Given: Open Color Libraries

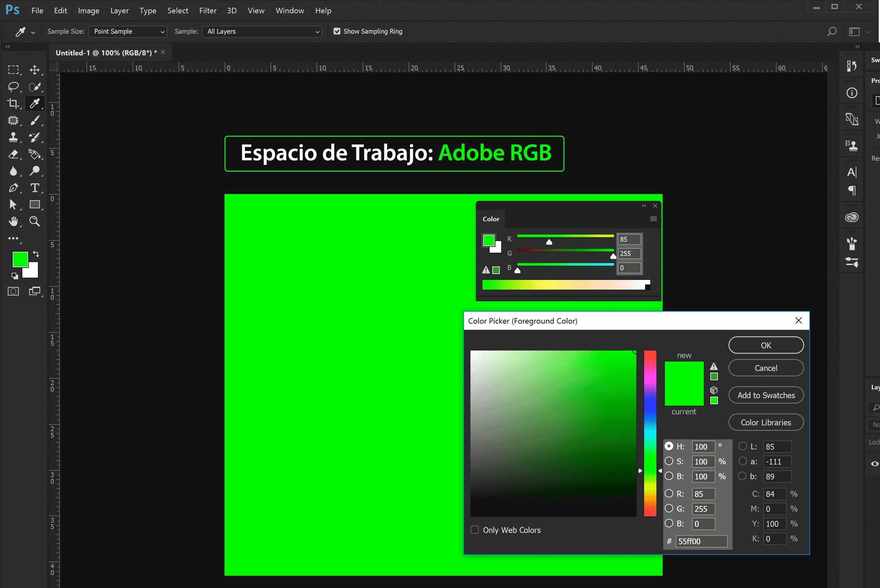Looking at the screenshot, I should point(766,422).
